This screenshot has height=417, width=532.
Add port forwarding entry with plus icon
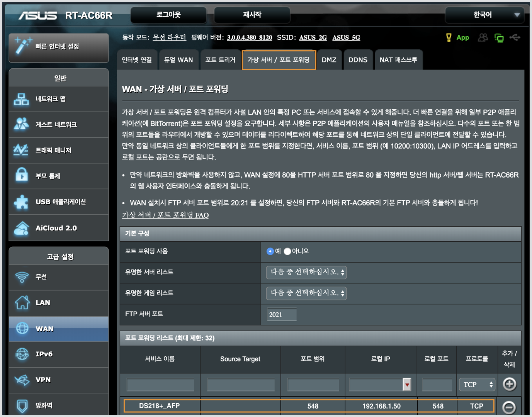point(509,384)
